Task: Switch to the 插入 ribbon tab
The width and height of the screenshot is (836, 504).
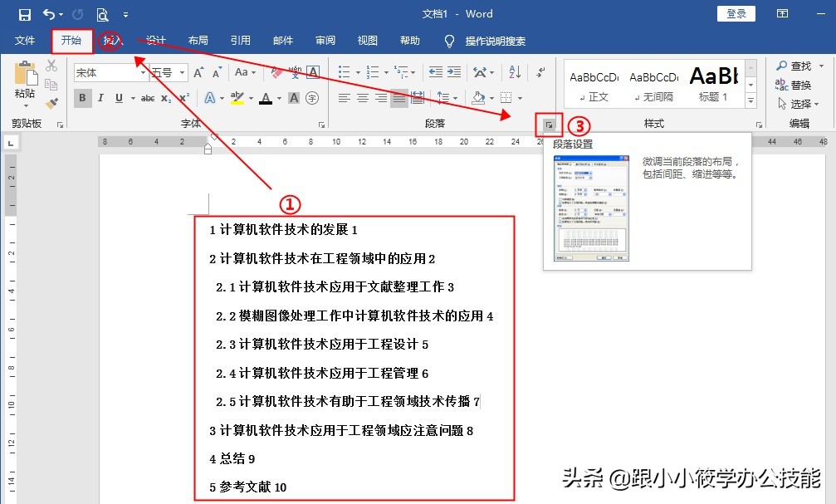Action: tap(110, 41)
